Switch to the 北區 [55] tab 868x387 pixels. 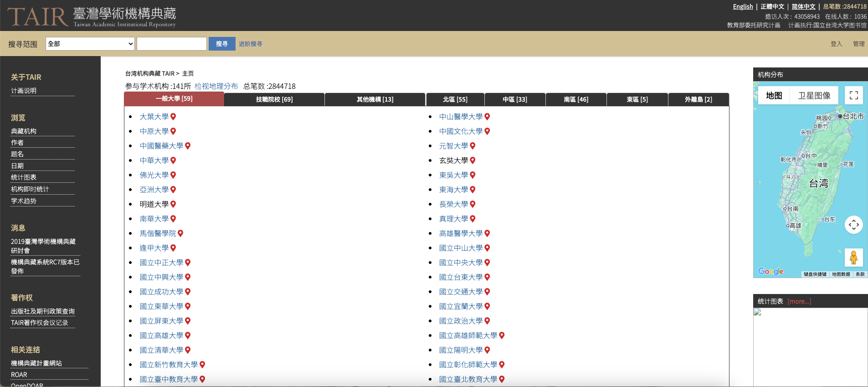pyautogui.click(x=455, y=99)
